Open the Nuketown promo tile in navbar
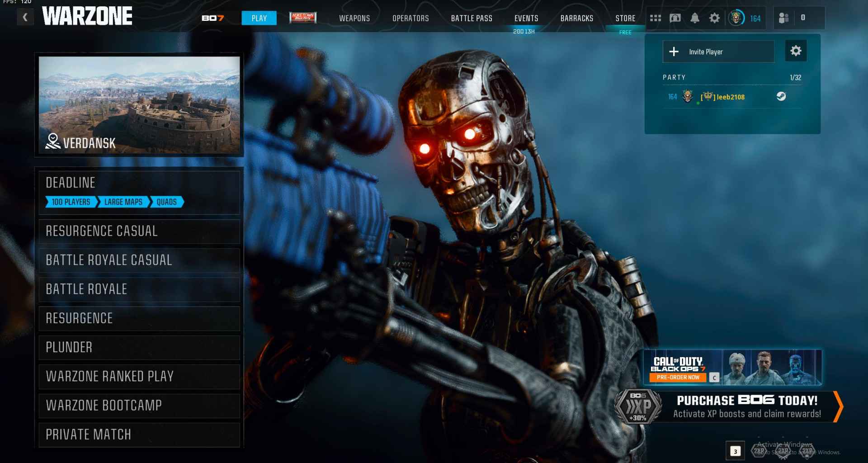Viewport: 868px width, 463px height. click(x=303, y=18)
